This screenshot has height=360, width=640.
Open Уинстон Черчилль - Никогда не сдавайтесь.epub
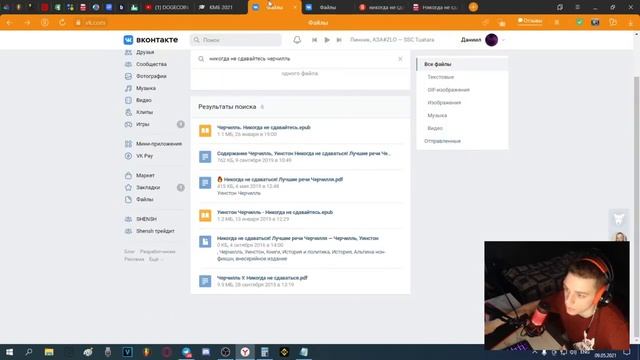(x=275, y=212)
